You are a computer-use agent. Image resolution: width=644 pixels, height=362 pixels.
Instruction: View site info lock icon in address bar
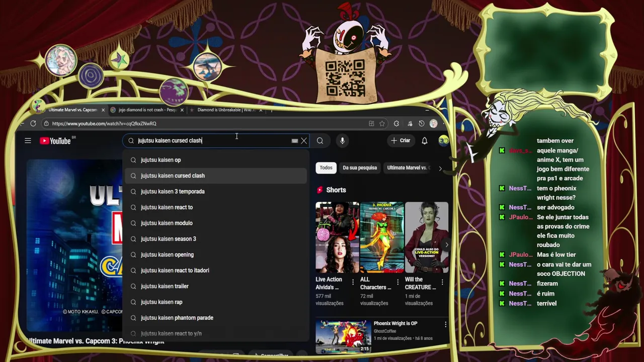pos(46,123)
